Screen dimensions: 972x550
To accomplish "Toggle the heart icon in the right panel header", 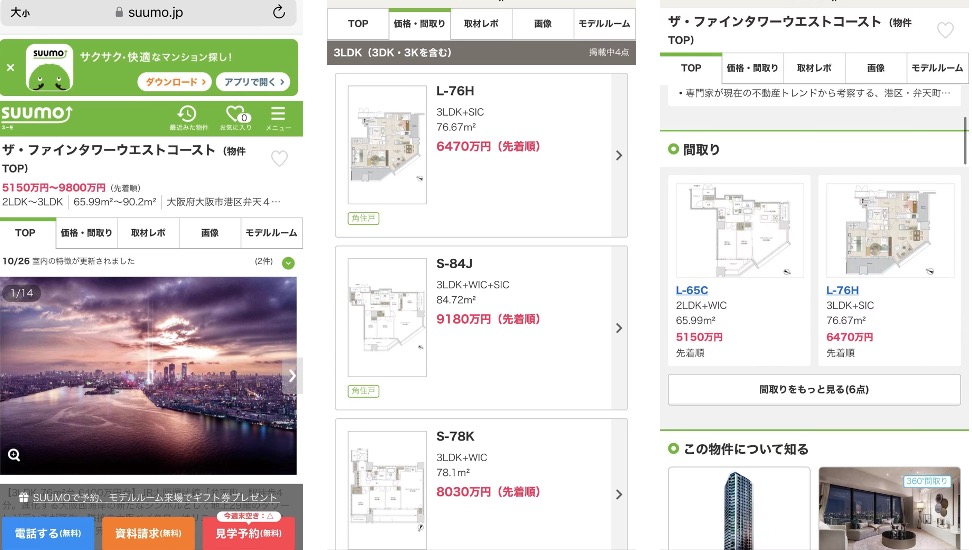I will [x=945, y=30].
